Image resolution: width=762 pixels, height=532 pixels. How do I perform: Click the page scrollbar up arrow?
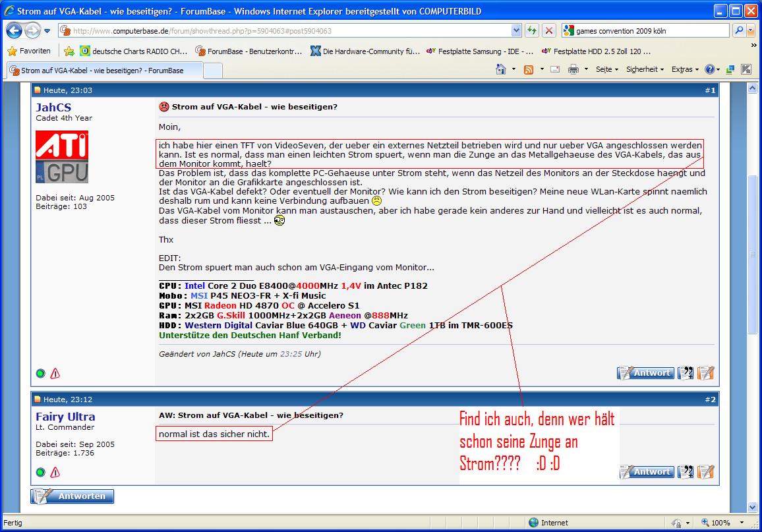point(752,88)
